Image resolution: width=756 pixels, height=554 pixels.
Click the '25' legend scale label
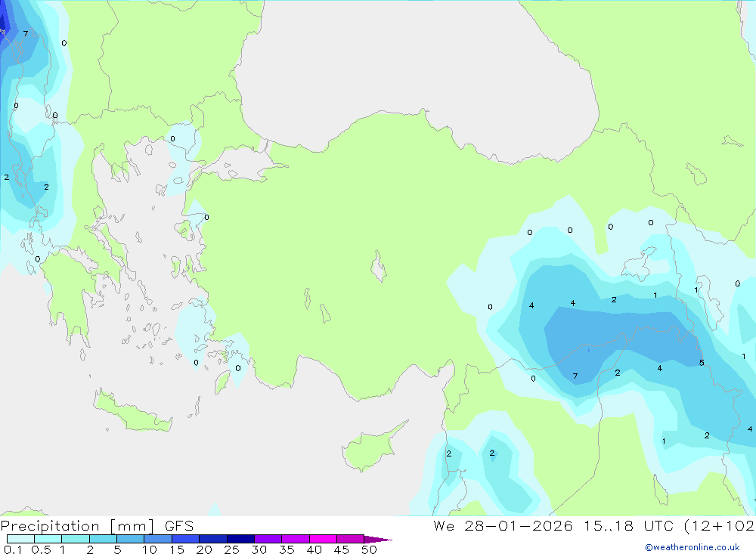[x=232, y=549]
